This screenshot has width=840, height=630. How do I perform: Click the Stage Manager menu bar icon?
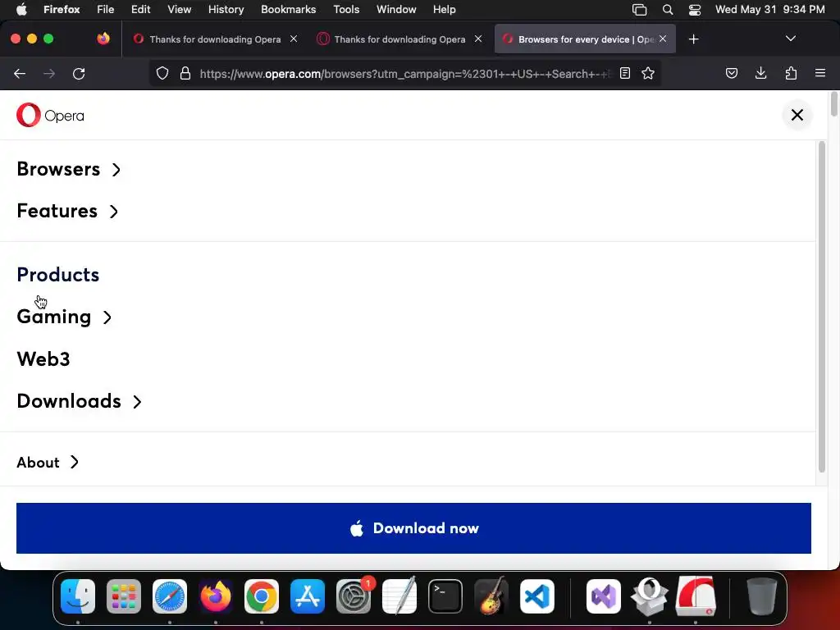pos(640,9)
